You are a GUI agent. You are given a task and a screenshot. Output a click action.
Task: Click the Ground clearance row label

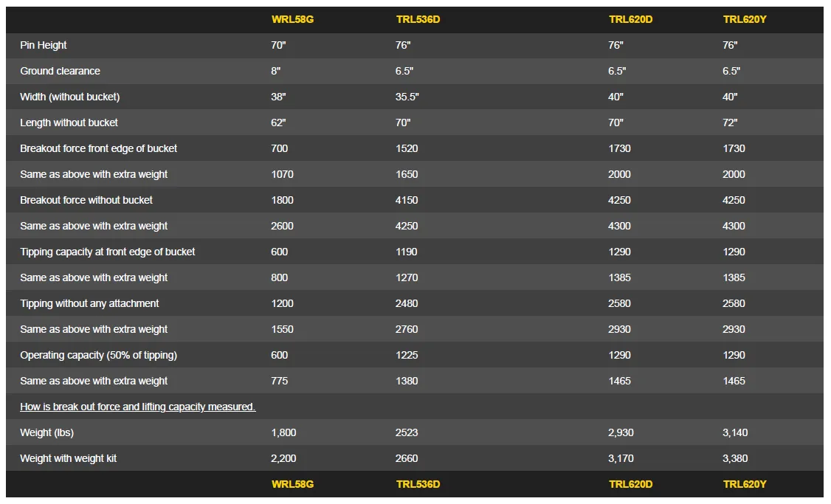coord(60,71)
